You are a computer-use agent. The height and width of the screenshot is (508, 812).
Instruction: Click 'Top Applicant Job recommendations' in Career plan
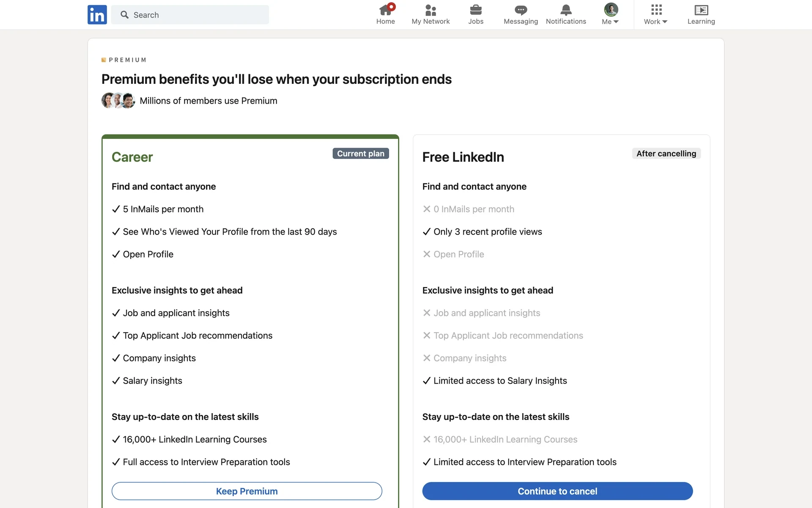click(x=198, y=336)
